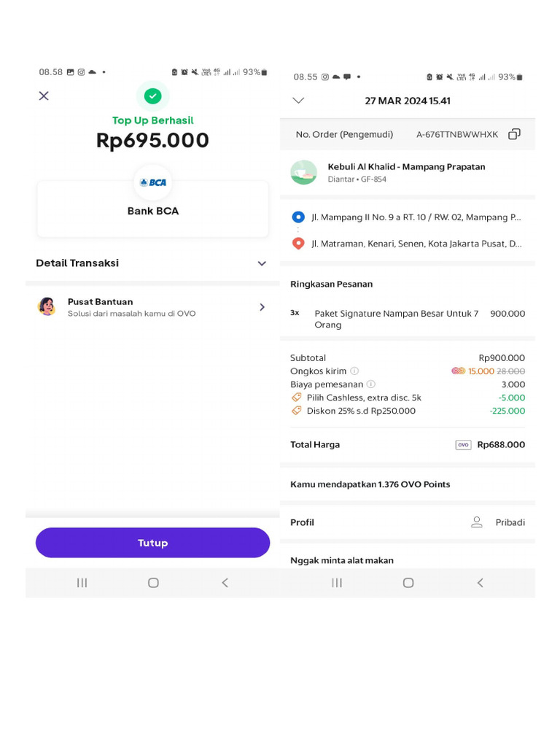Copy the order number A-676TTNBWWHXK

point(514,134)
